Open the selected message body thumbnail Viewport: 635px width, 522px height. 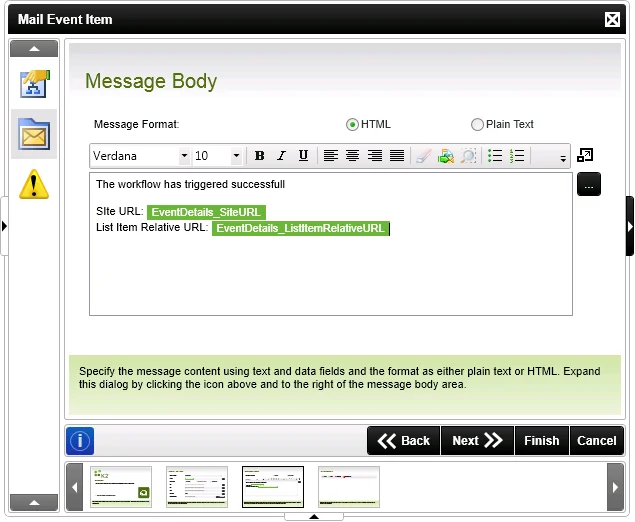[x=273, y=487]
